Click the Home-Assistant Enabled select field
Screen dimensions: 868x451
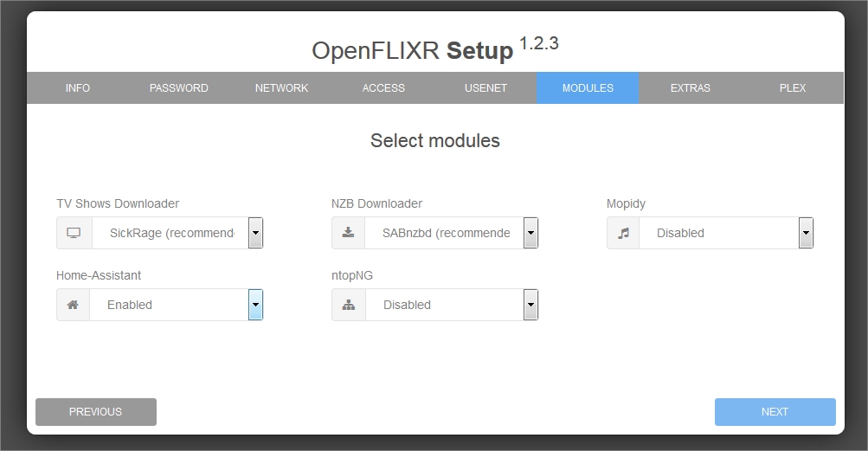[x=176, y=305]
